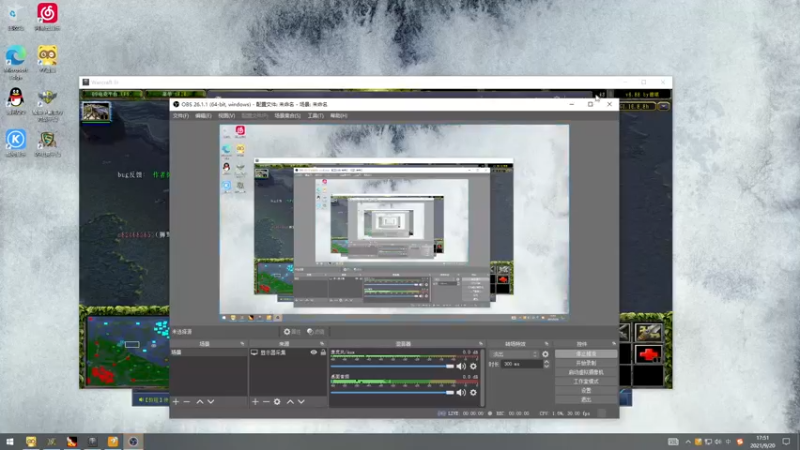Toggle visibility eye of display capture source
This screenshot has width=800, height=450.
coord(314,353)
